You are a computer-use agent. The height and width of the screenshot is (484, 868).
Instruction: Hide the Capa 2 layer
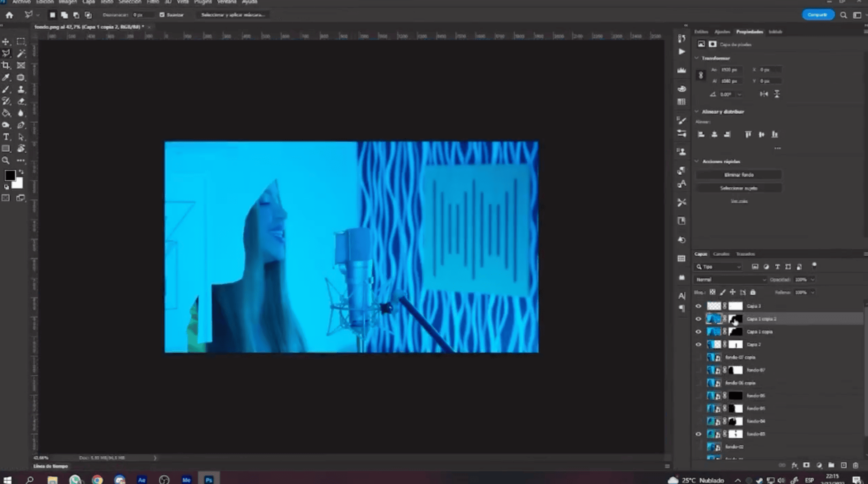[698, 345]
